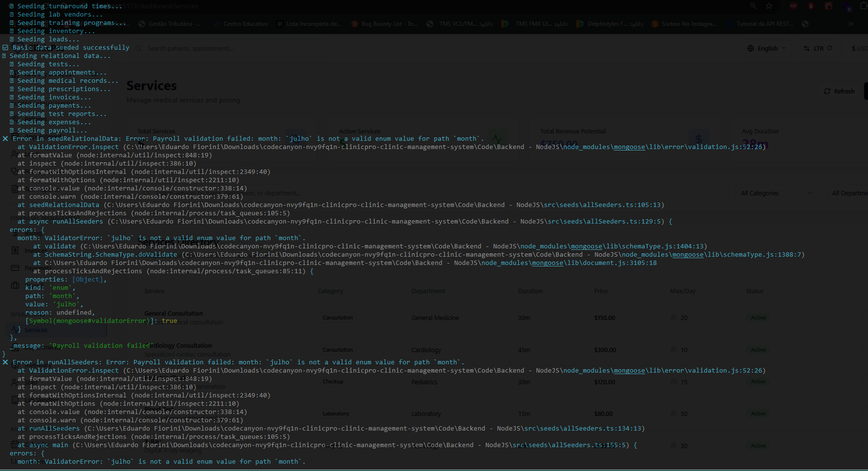Toggle the LTR text direction control
The height and width of the screenshot is (471, 868).
[818, 48]
